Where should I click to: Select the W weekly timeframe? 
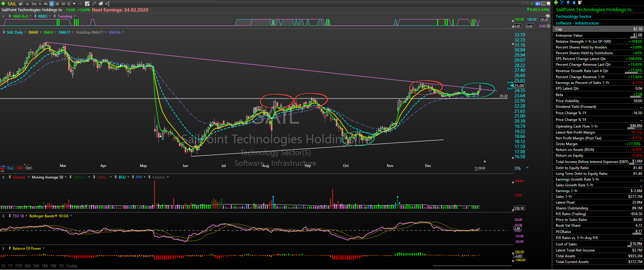(x=57, y=4)
